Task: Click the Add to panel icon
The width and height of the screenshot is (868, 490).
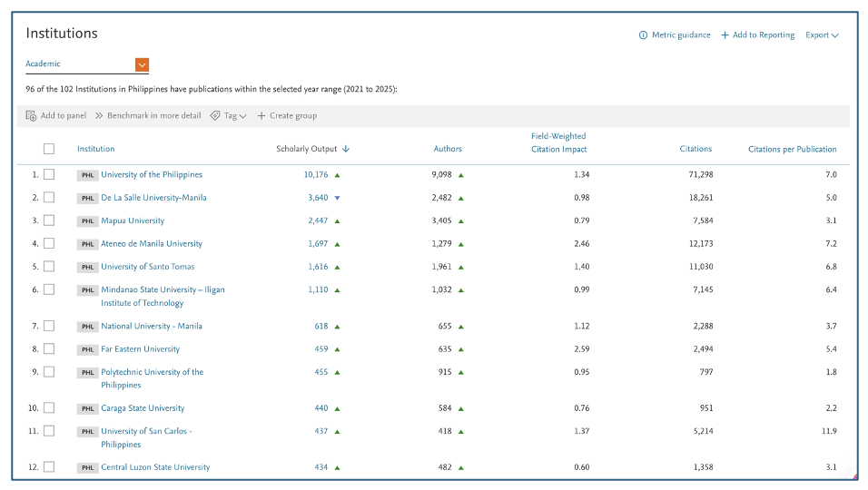Action: coord(31,115)
